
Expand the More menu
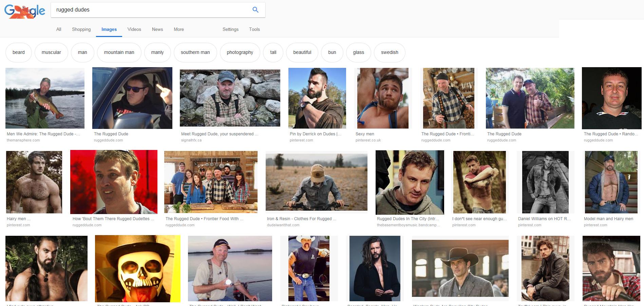pos(179,29)
